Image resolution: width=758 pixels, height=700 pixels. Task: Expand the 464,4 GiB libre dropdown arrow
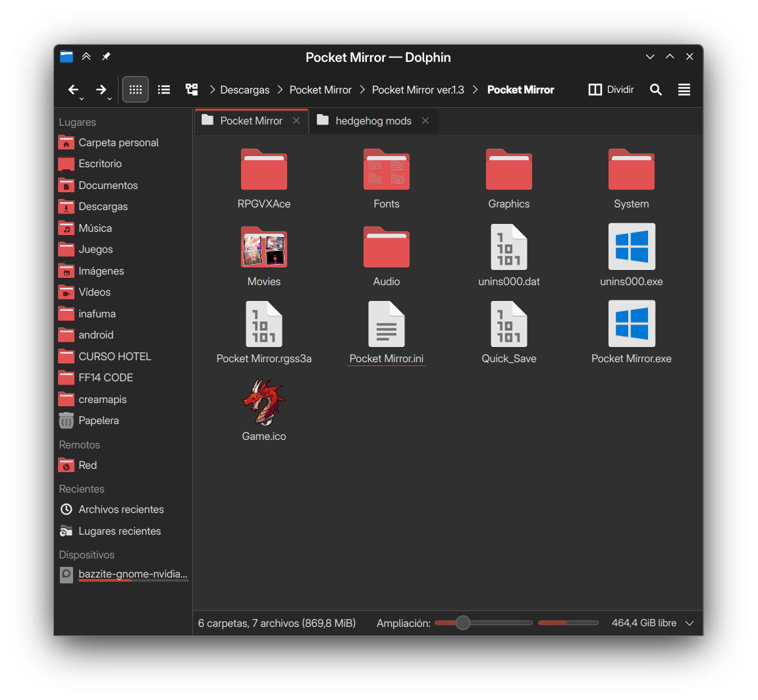tap(690, 623)
